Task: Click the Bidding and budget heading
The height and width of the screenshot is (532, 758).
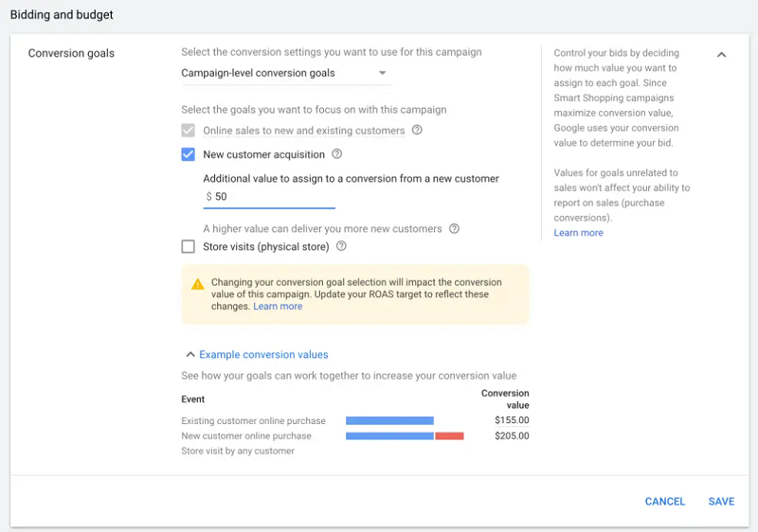Action: click(x=61, y=15)
